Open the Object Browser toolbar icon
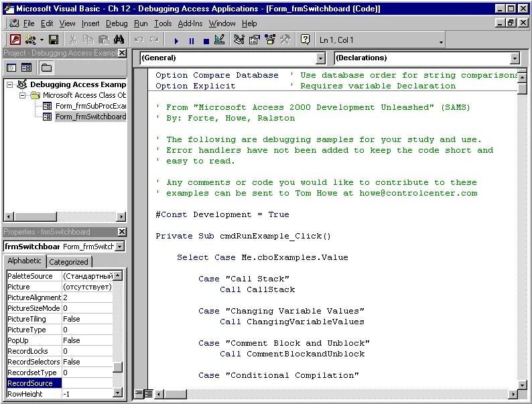The height and width of the screenshot is (404, 532). pyautogui.click(x=270, y=40)
